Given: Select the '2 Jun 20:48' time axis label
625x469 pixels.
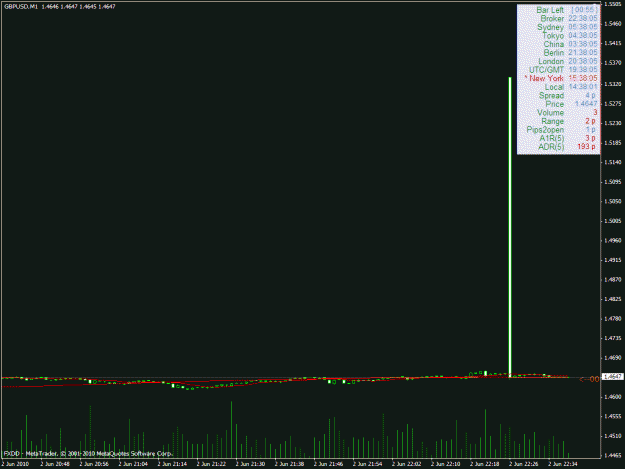Looking at the screenshot, I should [x=55, y=464].
